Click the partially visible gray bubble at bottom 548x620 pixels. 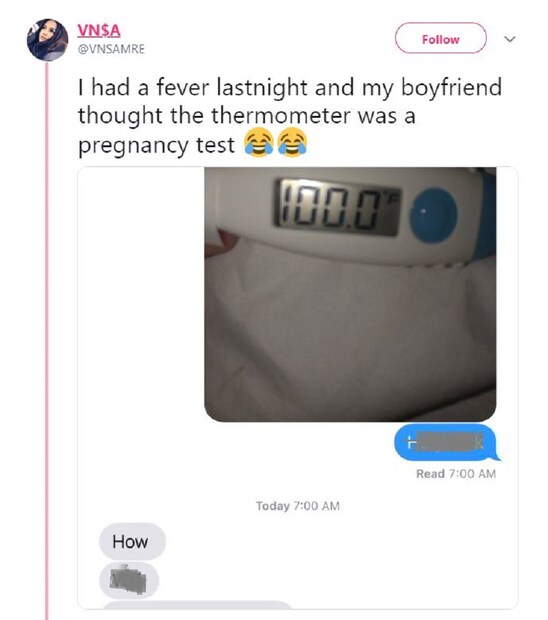[x=197, y=605]
